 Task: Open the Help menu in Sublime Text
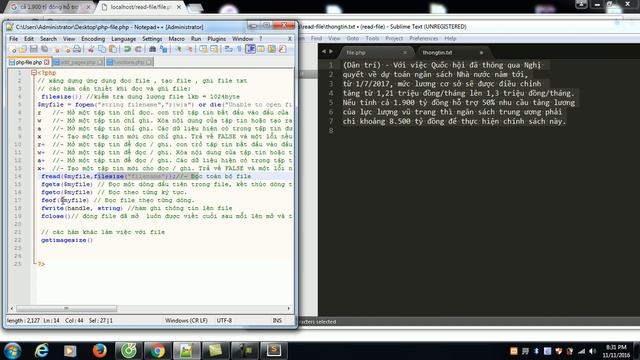(x=450, y=38)
